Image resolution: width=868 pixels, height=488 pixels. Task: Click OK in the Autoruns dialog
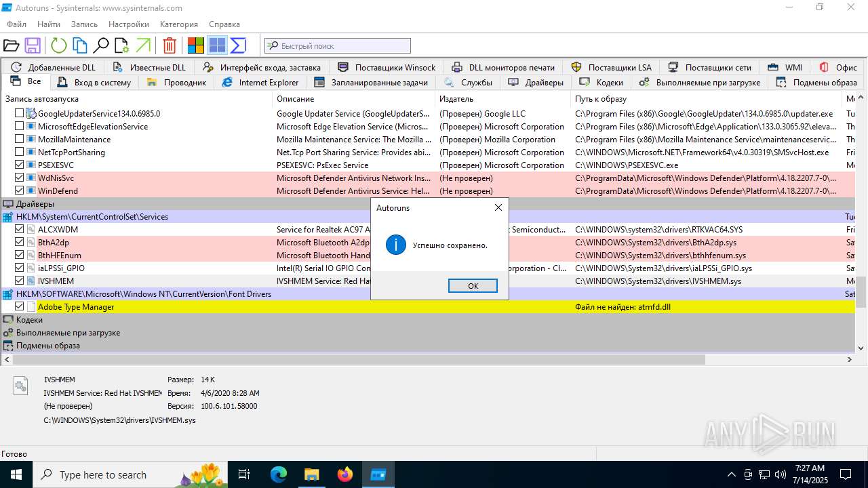pos(473,286)
